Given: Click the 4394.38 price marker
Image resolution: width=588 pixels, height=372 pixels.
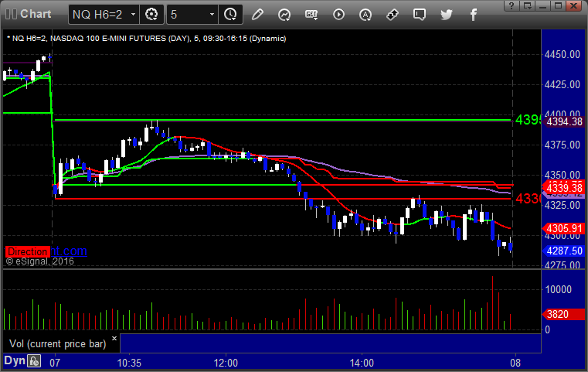Looking at the screenshot, I should coord(564,121).
